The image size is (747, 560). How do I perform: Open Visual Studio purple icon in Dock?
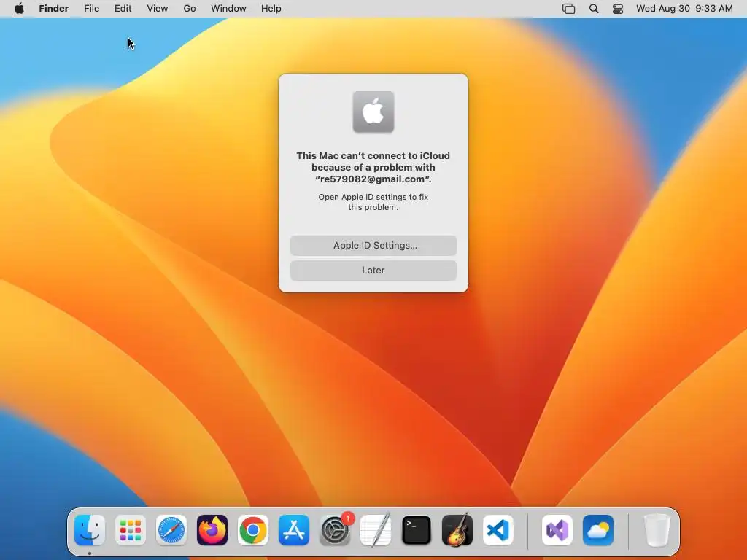pyautogui.click(x=557, y=530)
